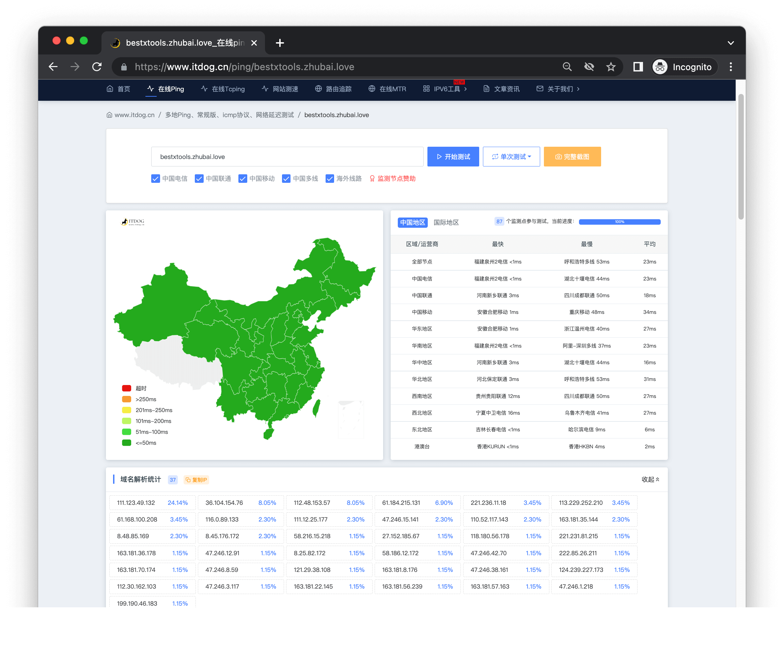Click the 开始测试 start button

click(453, 157)
